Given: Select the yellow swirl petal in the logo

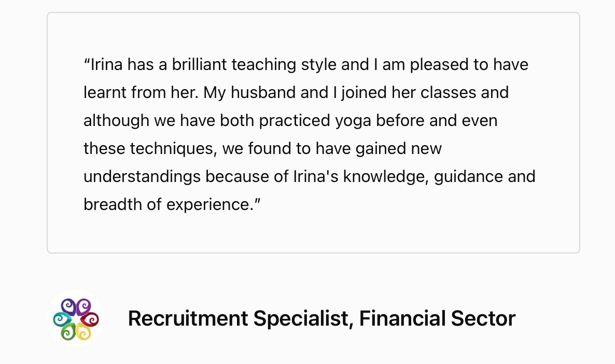Looking at the screenshot, I should point(83,332).
